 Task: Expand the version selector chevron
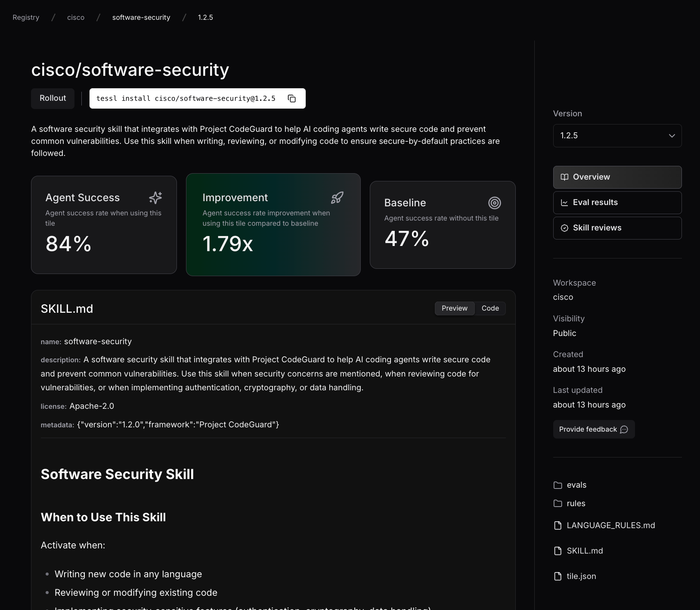coord(672,136)
